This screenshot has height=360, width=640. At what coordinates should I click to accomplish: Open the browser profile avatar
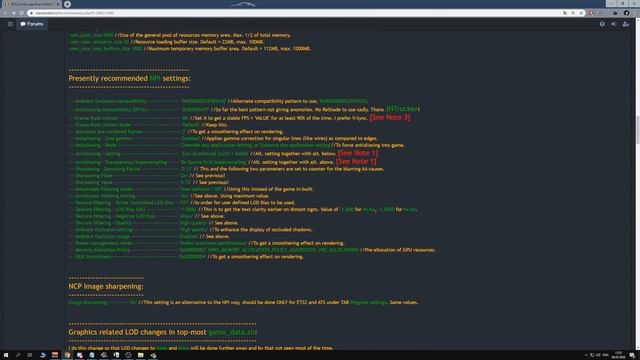pyautogui.click(x=627, y=13)
